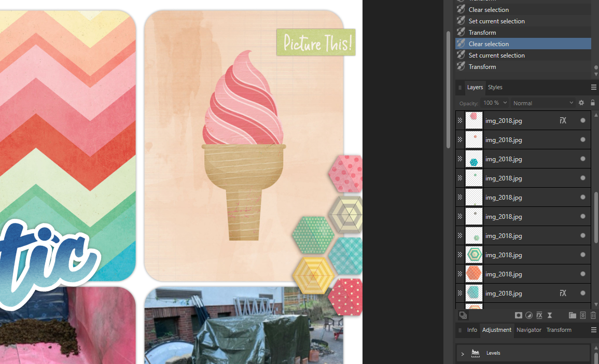Select pink hexagon layer by its name
Screen dimensions: 599x364
pyautogui.click(x=504, y=121)
